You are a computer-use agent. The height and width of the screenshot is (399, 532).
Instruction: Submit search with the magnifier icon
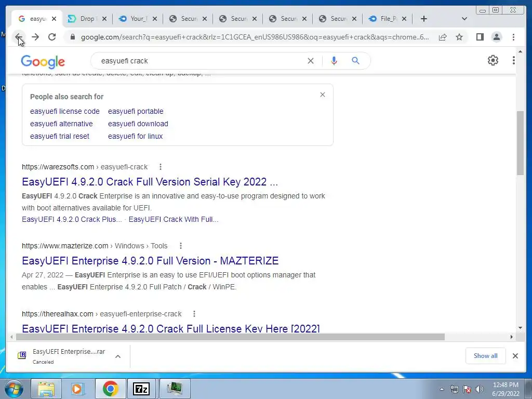(x=355, y=61)
